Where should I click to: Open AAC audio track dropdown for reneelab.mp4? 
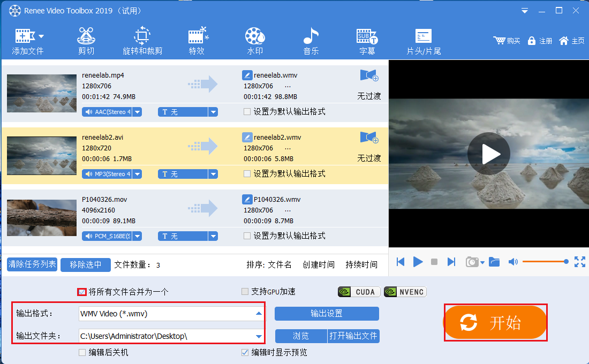138,112
